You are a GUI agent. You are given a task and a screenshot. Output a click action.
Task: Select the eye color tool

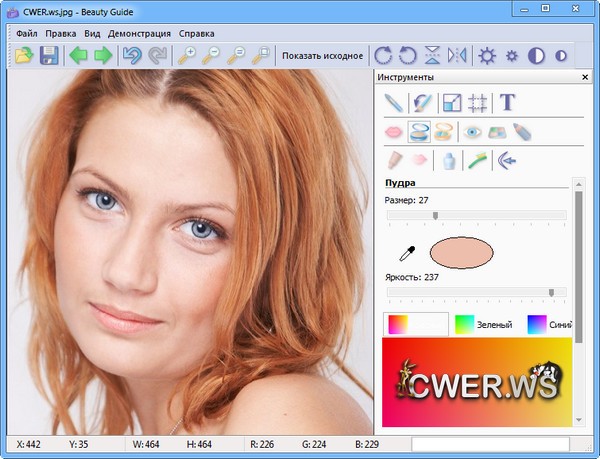coord(473,131)
